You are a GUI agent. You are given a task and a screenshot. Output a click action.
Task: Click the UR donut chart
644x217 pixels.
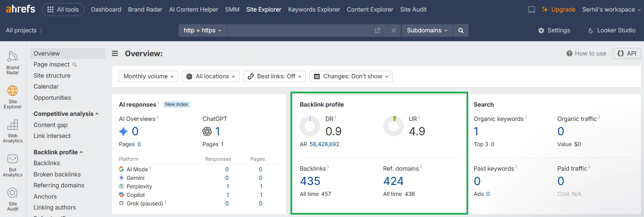(x=393, y=126)
